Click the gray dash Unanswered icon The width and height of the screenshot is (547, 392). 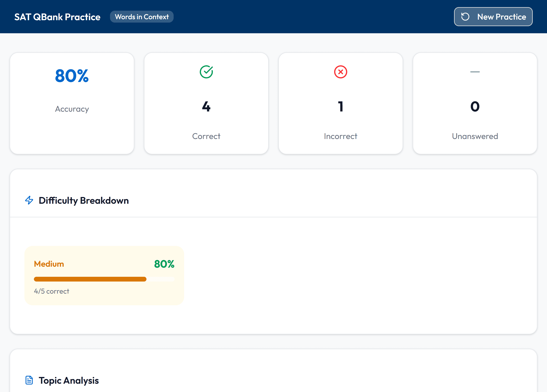[x=475, y=72]
